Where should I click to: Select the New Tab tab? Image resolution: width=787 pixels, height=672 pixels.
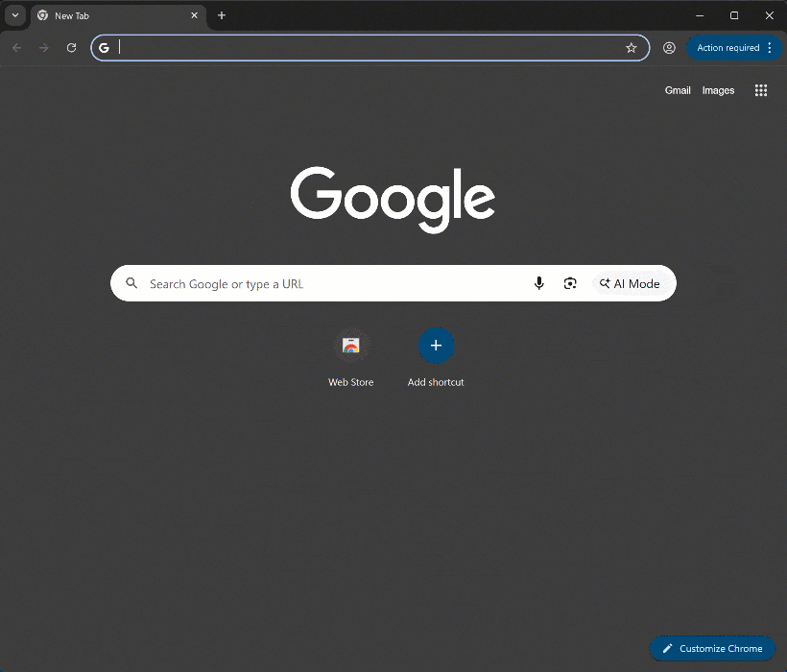point(118,16)
